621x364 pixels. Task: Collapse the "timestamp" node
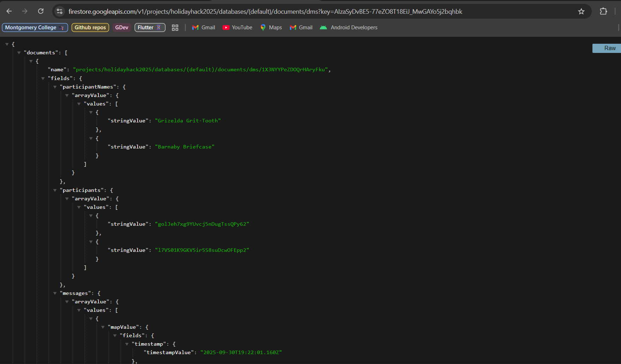tap(127, 344)
